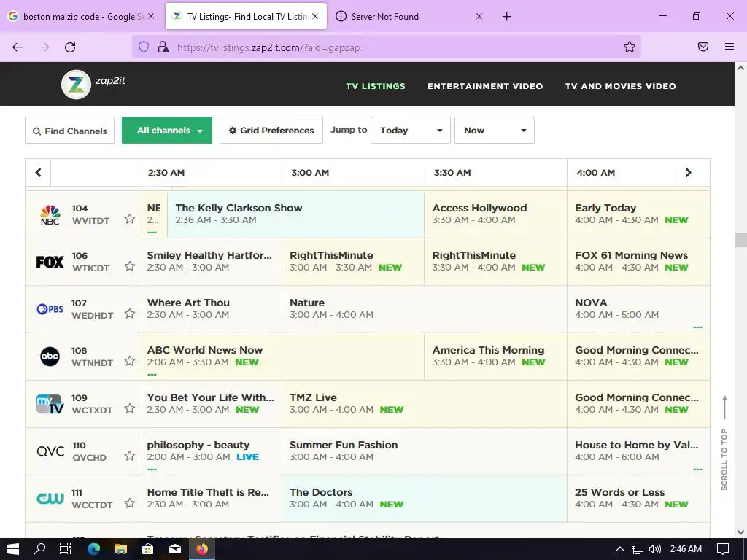Open Microsoft Store from taskbar
The image size is (747, 560).
(148, 549)
